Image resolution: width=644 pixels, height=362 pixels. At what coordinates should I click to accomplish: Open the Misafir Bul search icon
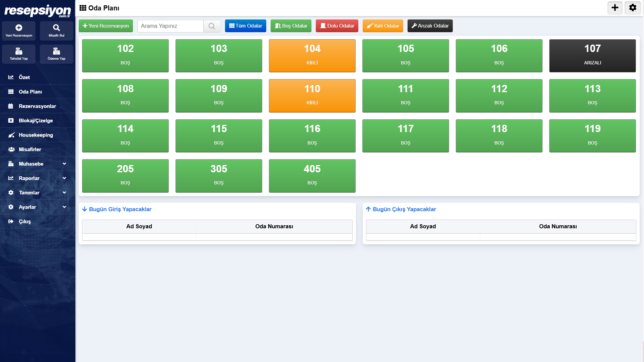tap(56, 28)
